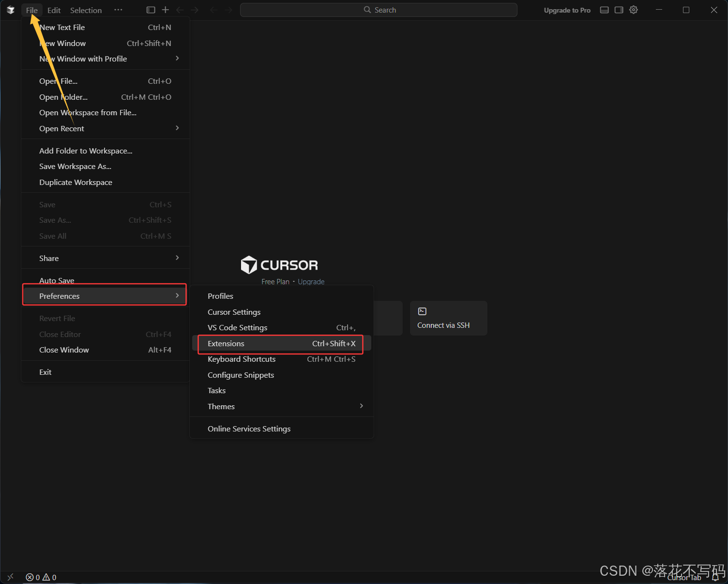Expand the Themes submenu

point(282,406)
